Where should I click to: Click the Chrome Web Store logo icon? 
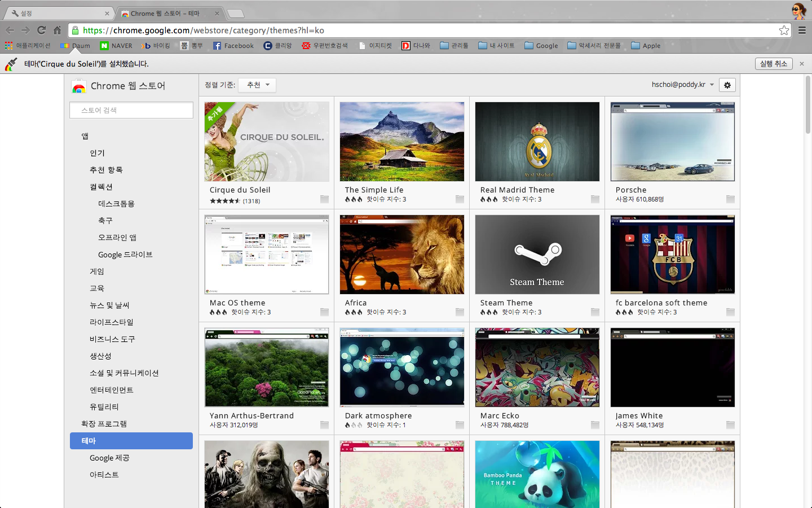point(79,86)
